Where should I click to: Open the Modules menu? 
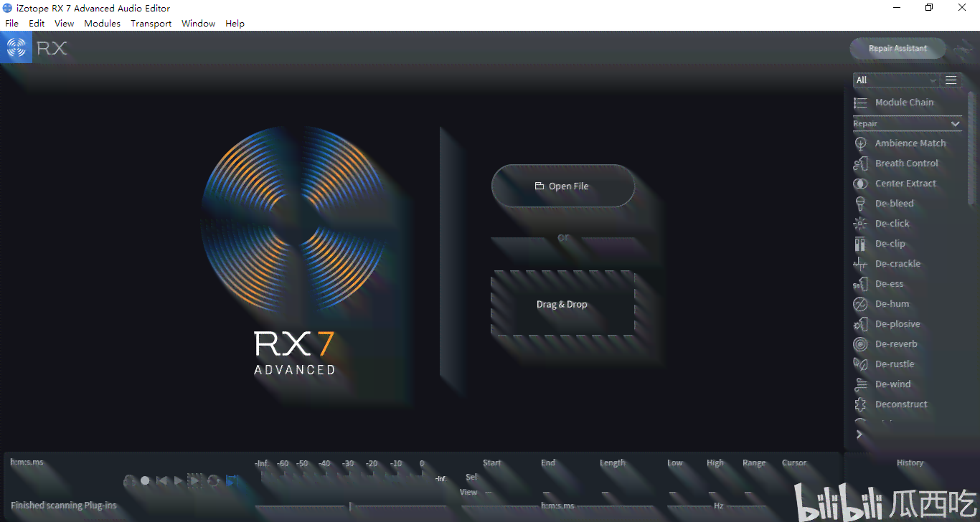click(103, 24)
